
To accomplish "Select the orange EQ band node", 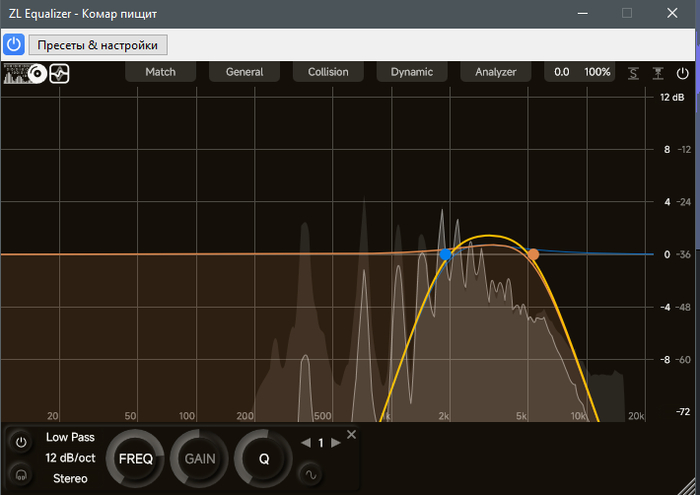I will pyautogui.click(x=533, y=254).
